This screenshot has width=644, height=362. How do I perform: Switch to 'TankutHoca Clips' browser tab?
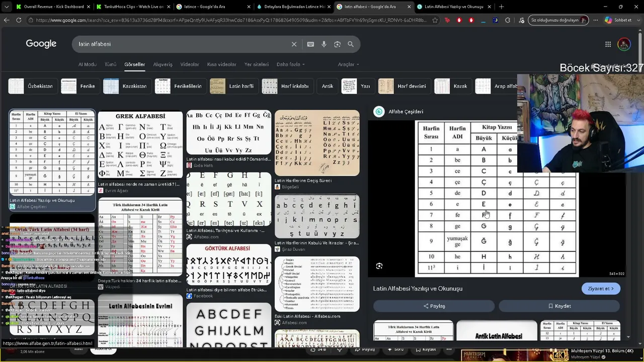pos(133,7)
